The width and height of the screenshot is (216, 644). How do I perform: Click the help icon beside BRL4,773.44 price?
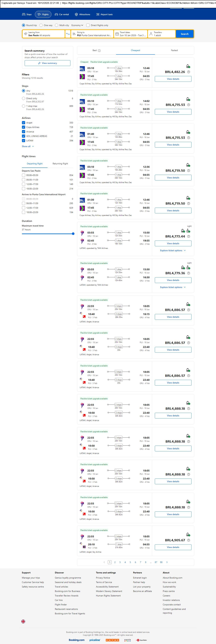tap(189, 237)
